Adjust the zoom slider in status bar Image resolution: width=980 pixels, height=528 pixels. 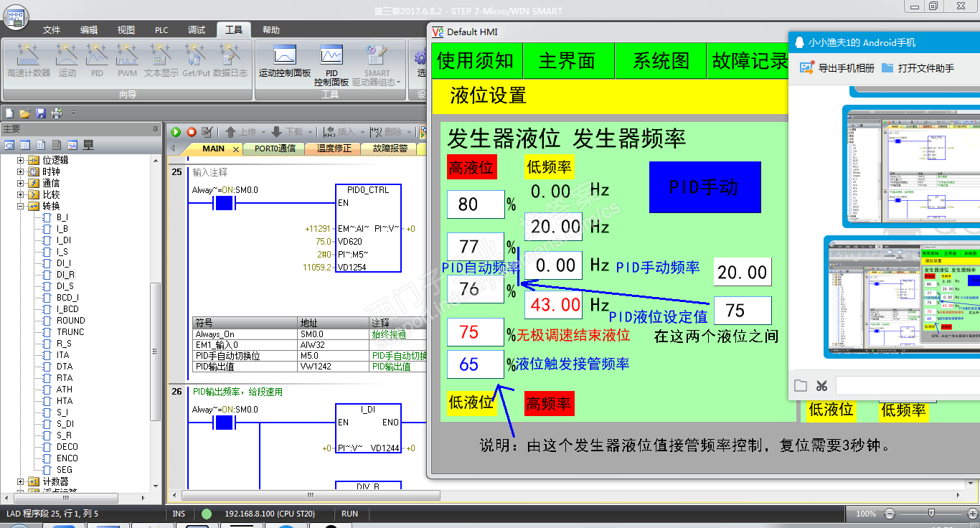coord(931,514)
